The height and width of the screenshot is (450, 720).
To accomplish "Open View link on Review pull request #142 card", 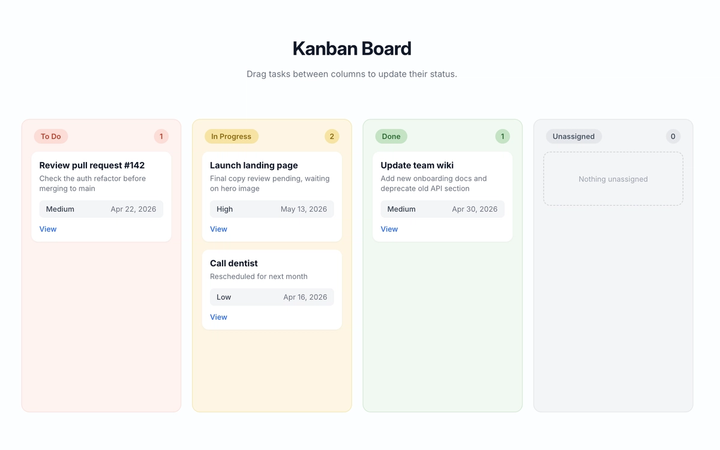I will point(48,229).
